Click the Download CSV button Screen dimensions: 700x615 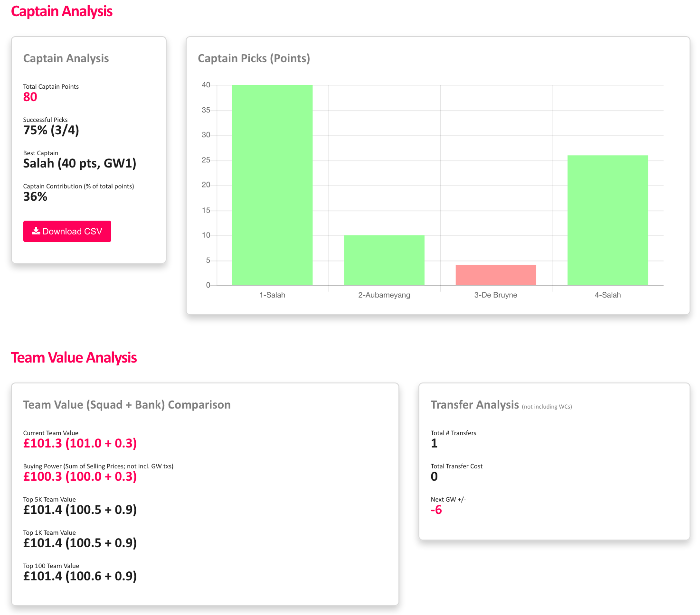[x=67, y=231]
